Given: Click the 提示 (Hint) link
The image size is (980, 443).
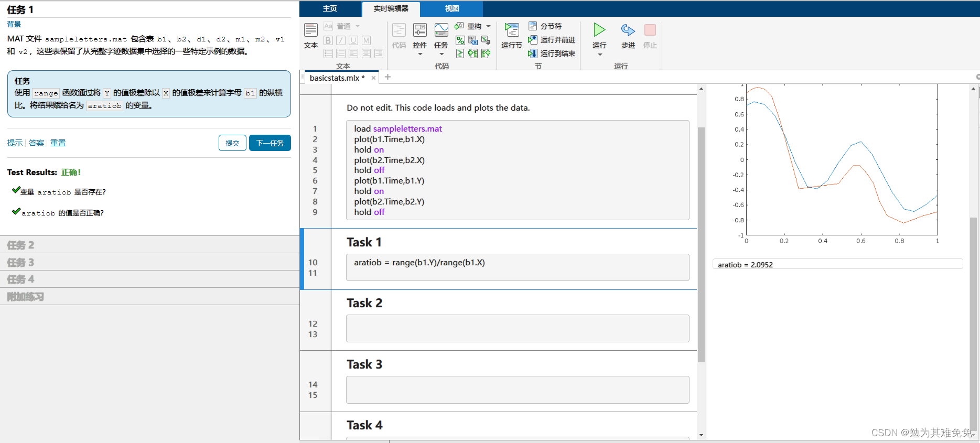Looking at the screenshot, I should tap(15, 143).
